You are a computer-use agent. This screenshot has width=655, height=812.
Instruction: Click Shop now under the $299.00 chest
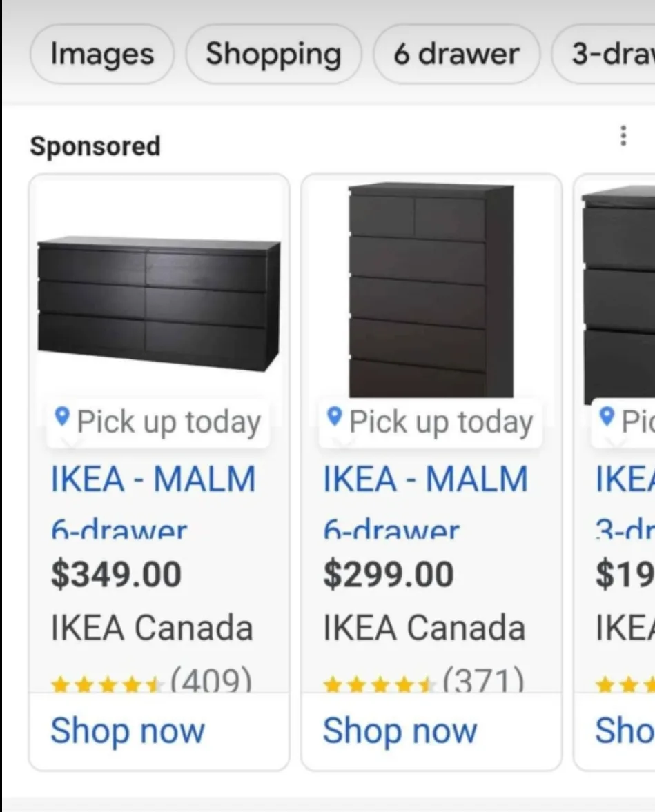pos(399,731)
